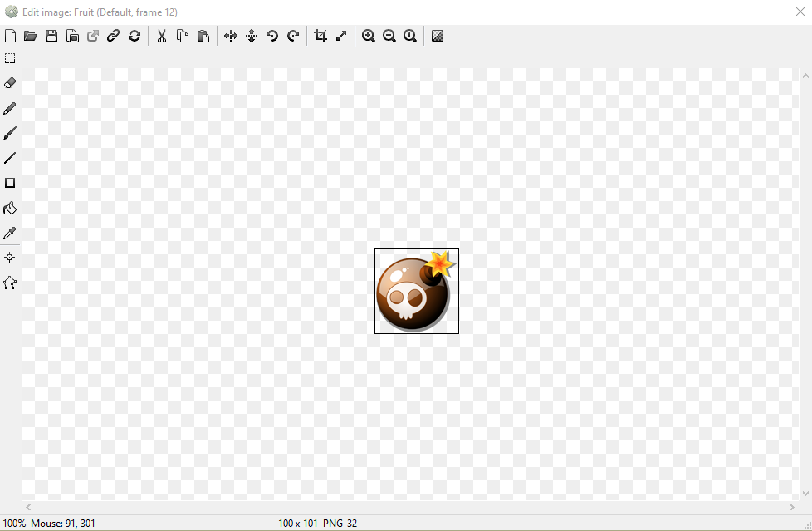This screenshot has width=812, height=531.
Task: Click the PNG-32 format label in status bar
Action: 340,524
